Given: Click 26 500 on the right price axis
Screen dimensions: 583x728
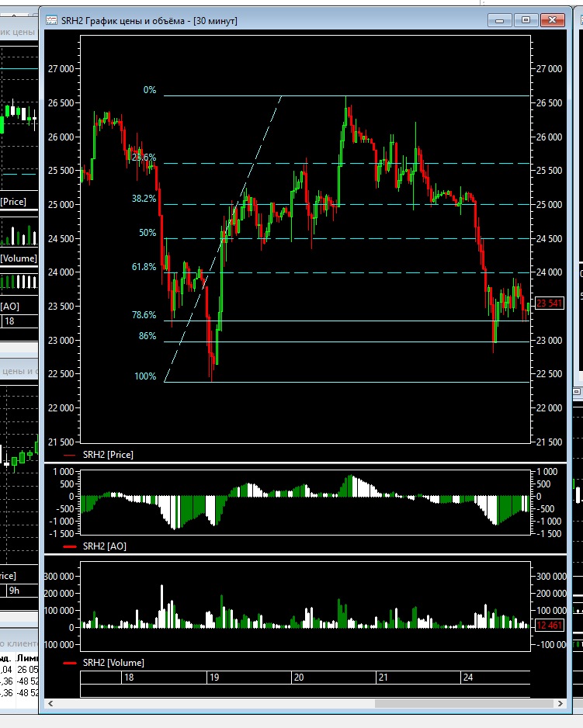Looking at the screenshot, I should pyautogui.click(x=549, y=103).
